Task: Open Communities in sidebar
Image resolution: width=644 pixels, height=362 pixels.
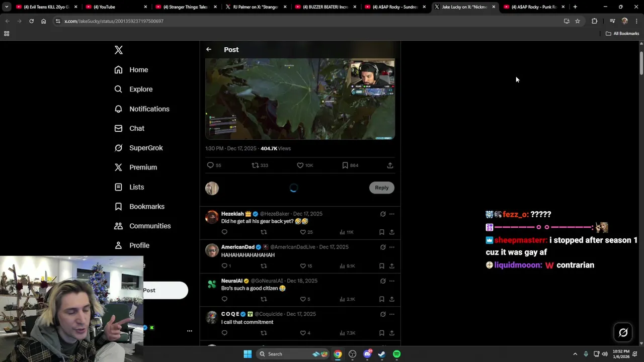Action: [142, 226]
